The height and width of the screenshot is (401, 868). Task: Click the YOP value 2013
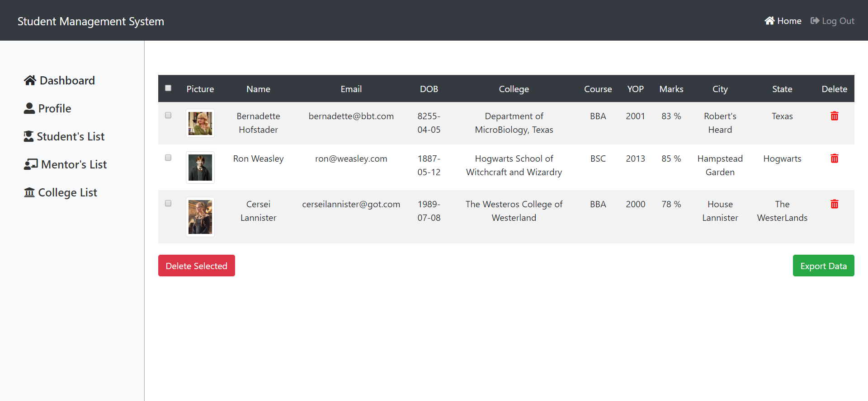click(635, 159)
